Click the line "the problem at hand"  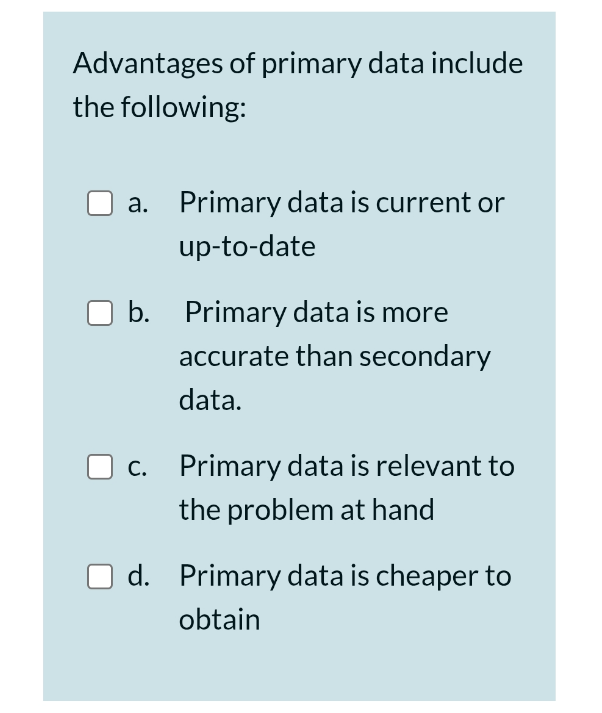pos(307,510)
